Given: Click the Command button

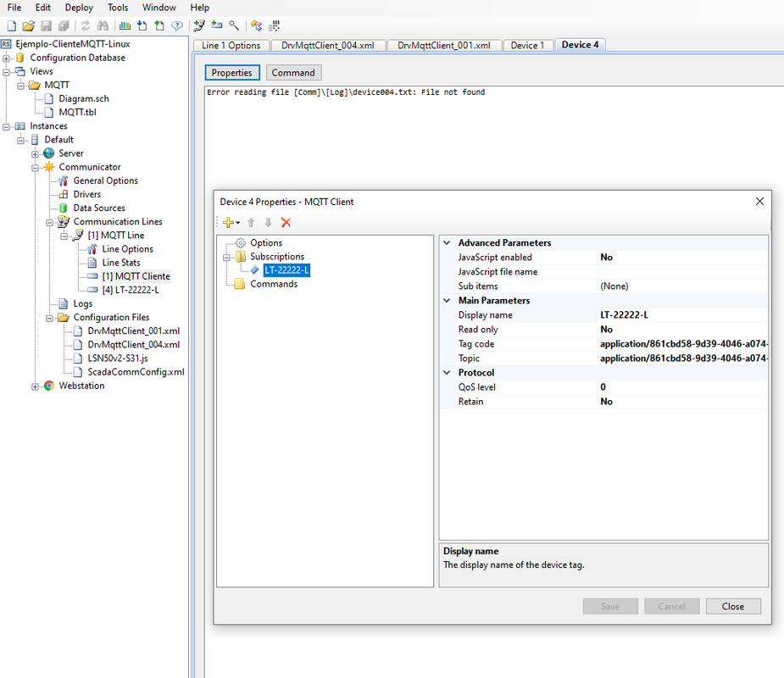Looking at the screenshot, I should point(293,73).
